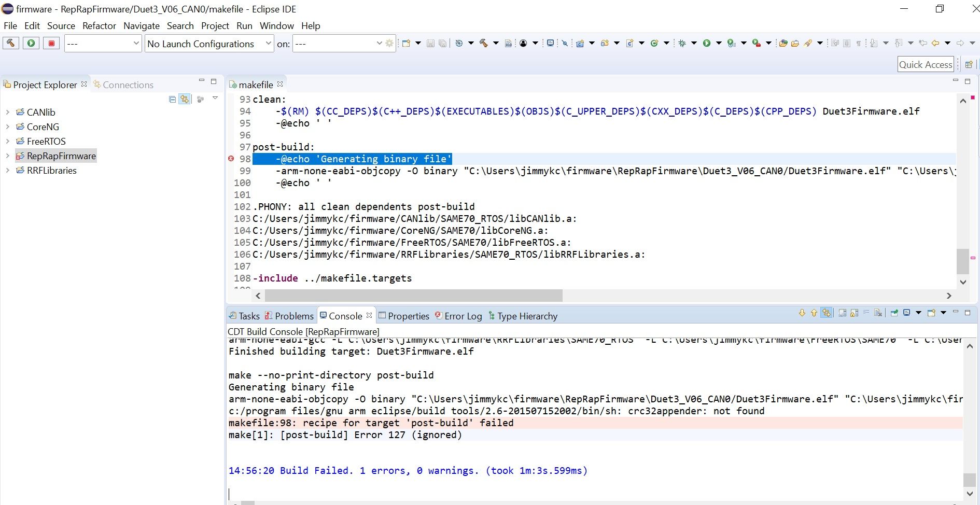Expand the CoreNG project node
980x505 pixels.
pyautogui.click(x=7, y=127)
